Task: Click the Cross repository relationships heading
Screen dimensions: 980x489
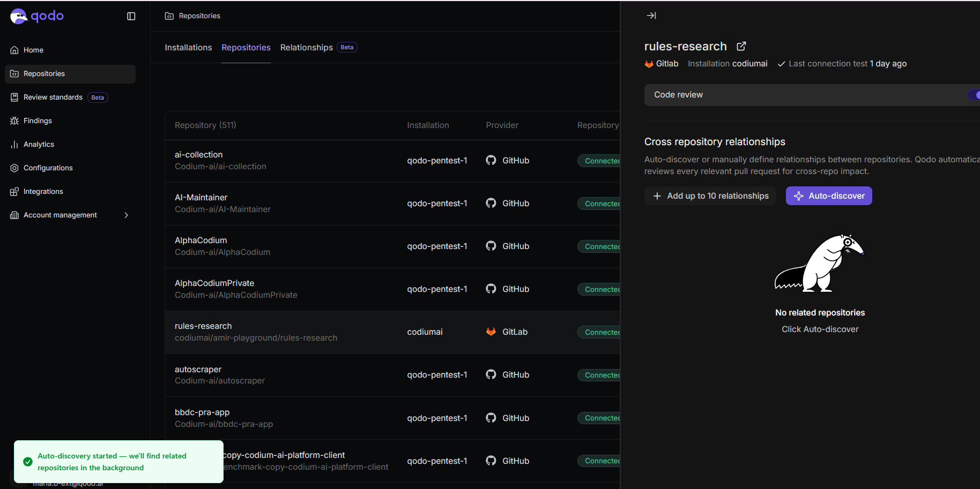Action: (715, 142)
